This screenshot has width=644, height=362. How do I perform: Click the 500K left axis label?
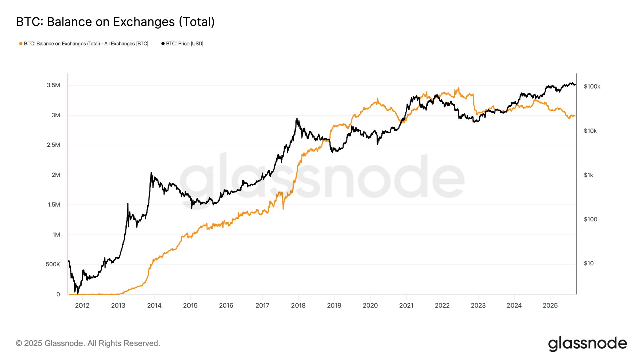[x=53, y=264]
